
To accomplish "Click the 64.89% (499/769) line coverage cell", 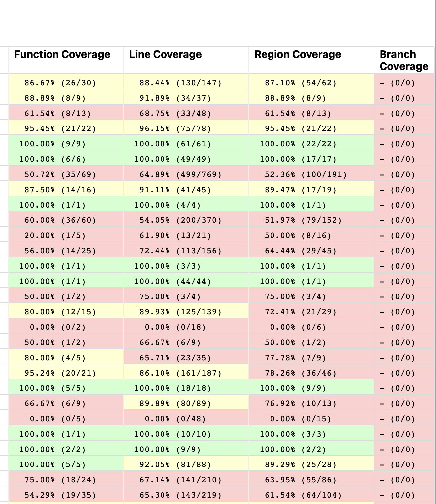I will coord(180,174).
